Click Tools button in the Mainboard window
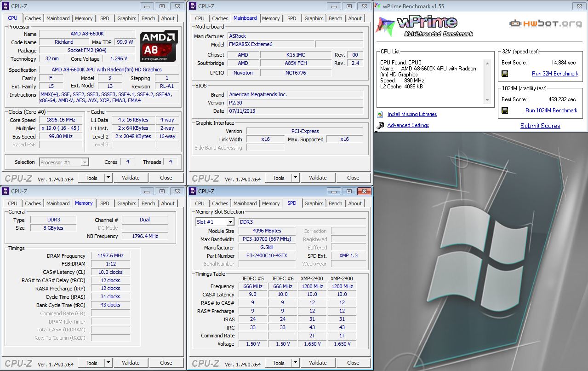Image resolution: width=588 pixels, height=371 pixels. click(x=279, y=178)
